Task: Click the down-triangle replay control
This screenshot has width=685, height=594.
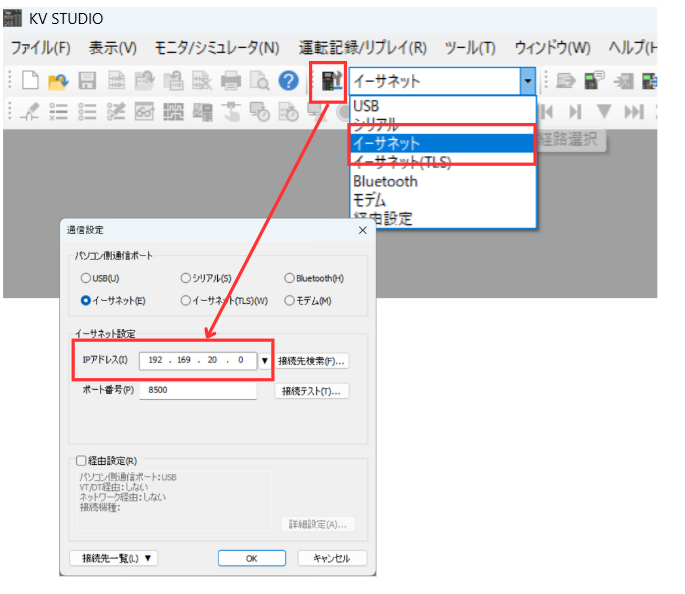Action: point(604,111)
